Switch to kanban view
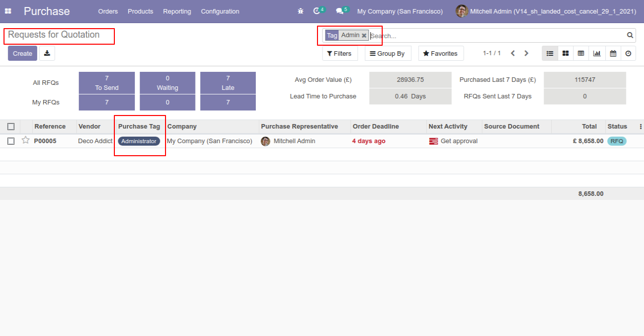The image size is (644, 336). coord(565,53)
